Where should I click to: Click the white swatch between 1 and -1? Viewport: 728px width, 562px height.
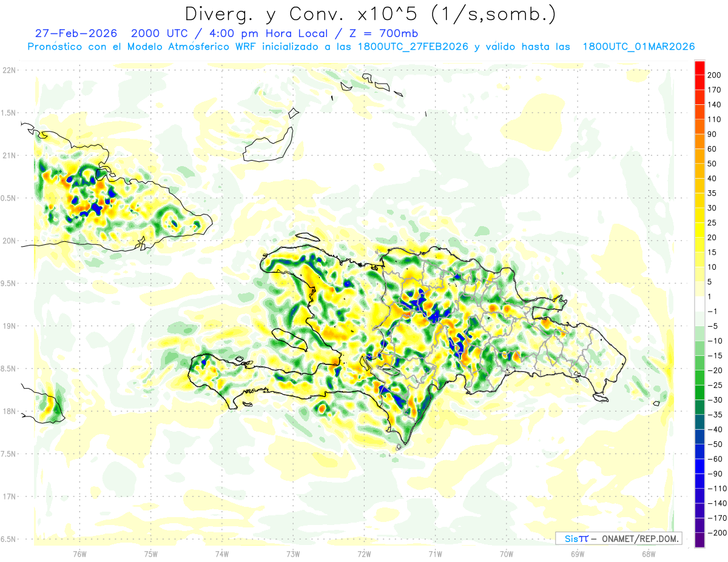(699, 304)
